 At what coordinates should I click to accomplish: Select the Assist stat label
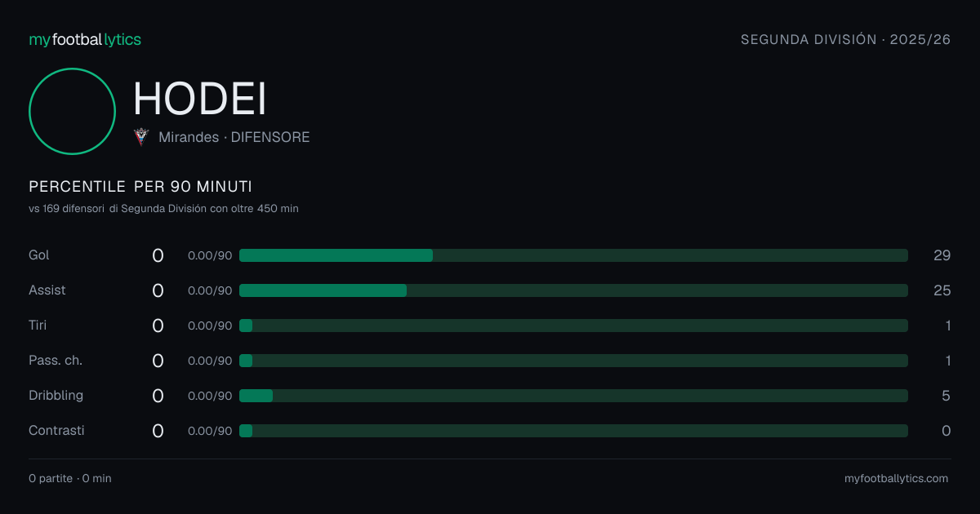pyautogui.click(x=47, y=290)
